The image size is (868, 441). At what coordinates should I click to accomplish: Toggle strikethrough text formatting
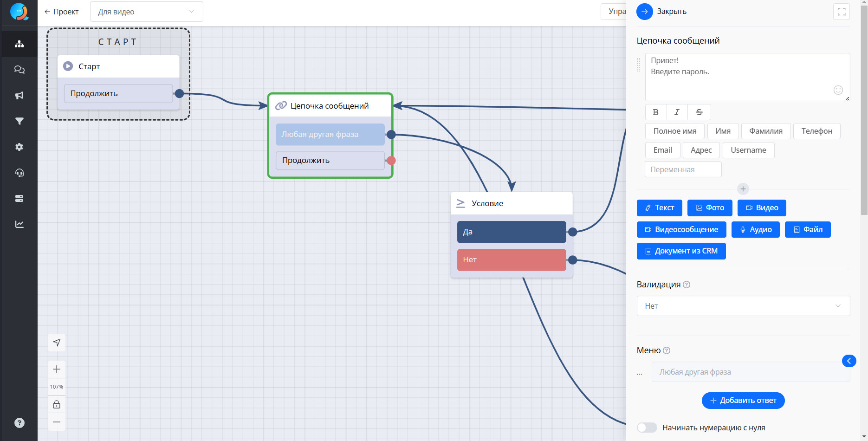[699, 112]
